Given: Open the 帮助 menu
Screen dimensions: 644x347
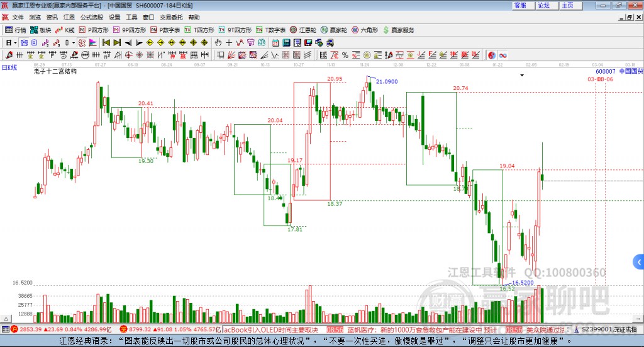Looking at the screenshot, I should [194, 17].
